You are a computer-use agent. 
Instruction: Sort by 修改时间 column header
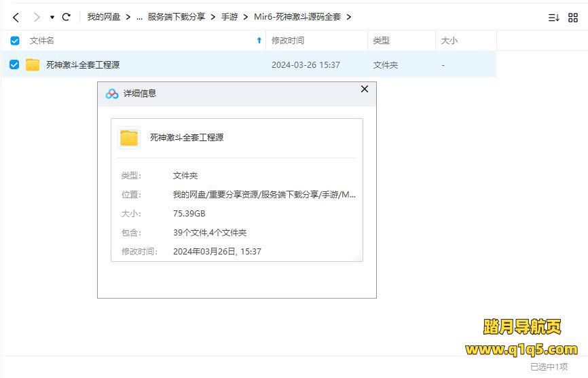[x=288, y=41]
